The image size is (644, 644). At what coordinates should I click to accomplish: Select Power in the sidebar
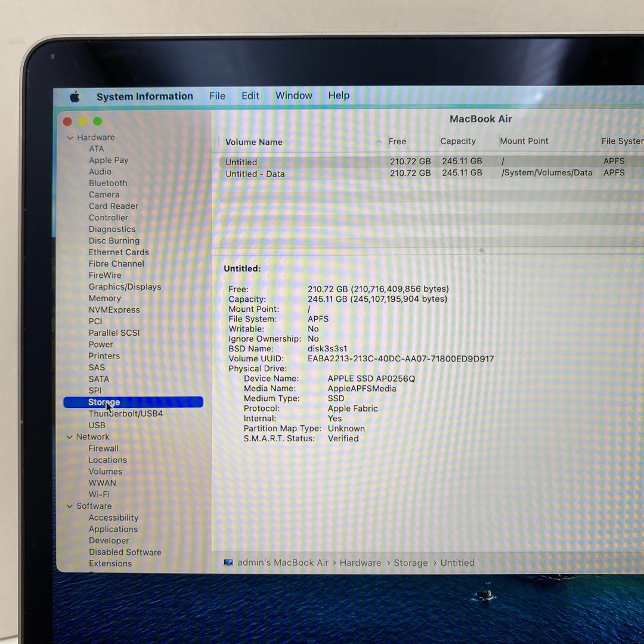101,344
